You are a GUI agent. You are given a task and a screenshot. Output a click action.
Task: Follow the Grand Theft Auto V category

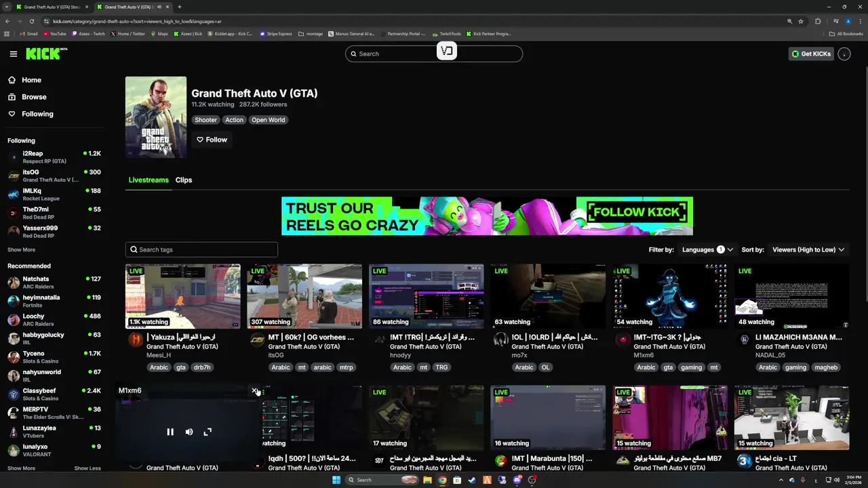[212, 140]
